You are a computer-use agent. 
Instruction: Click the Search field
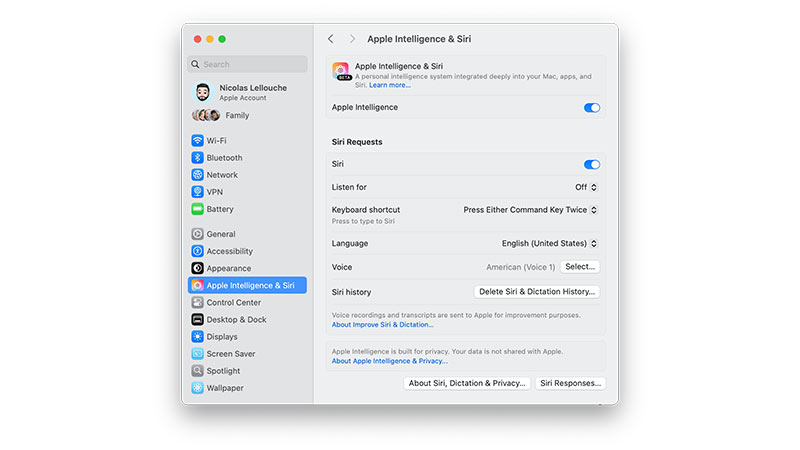pos(247,64)
